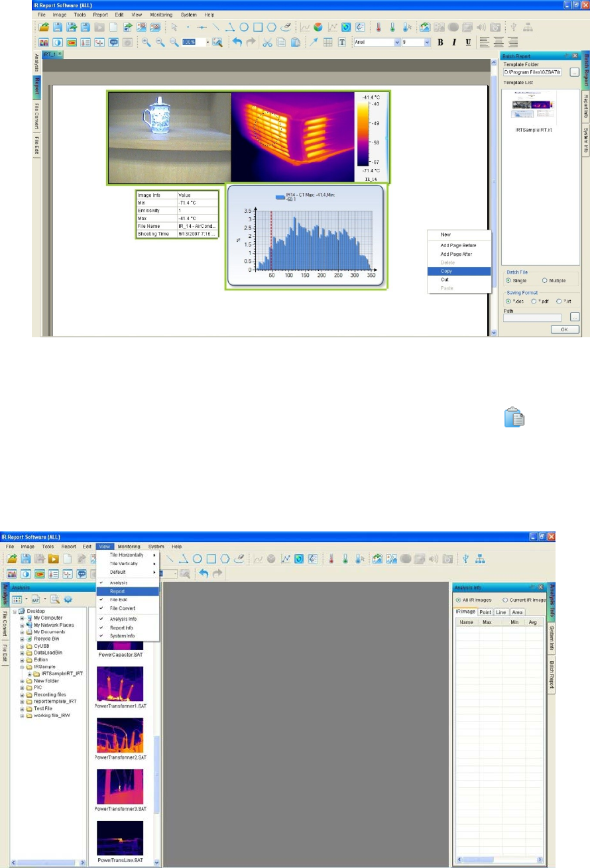Viewport: 590px width, 868px height.
Task: Click the USB icon in the report window toolbar
Action: pos(514,27)
